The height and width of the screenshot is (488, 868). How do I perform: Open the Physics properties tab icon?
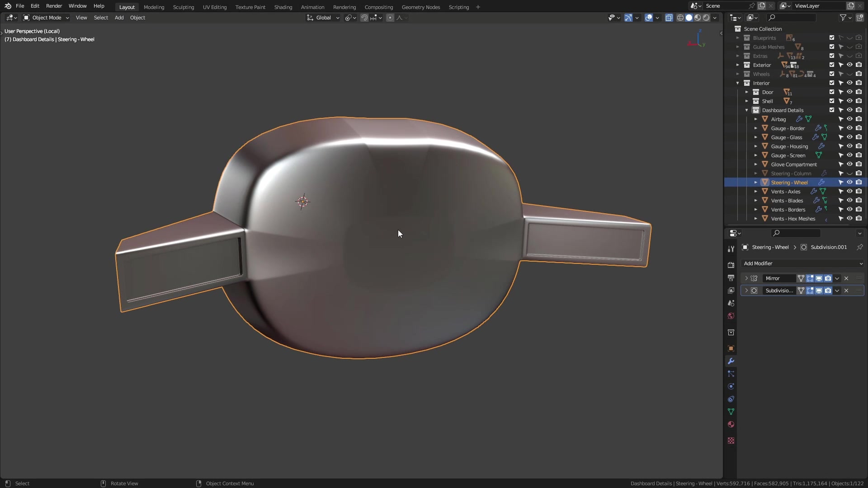[731, 386]
